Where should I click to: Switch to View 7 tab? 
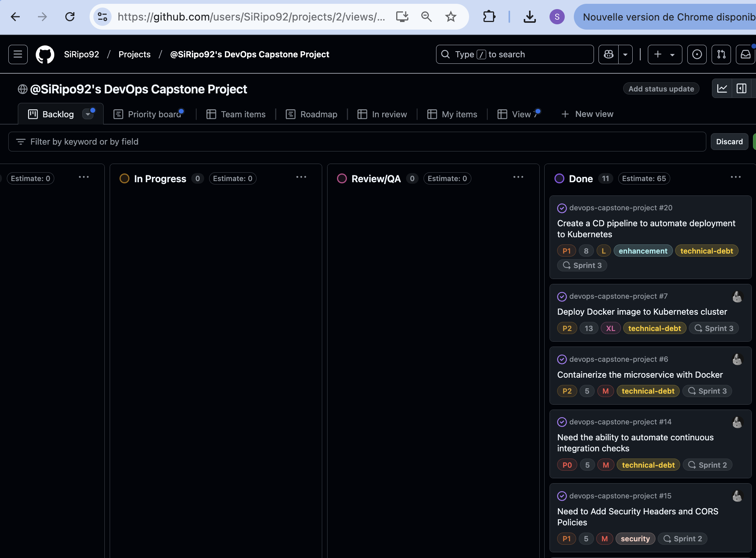pyautogui.click(x=518, y=114)
